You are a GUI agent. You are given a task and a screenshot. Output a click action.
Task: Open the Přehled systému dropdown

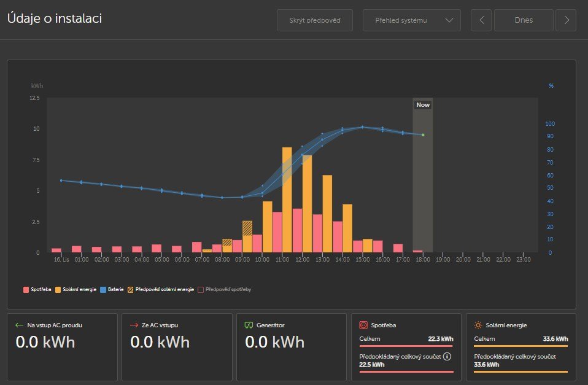411,20
